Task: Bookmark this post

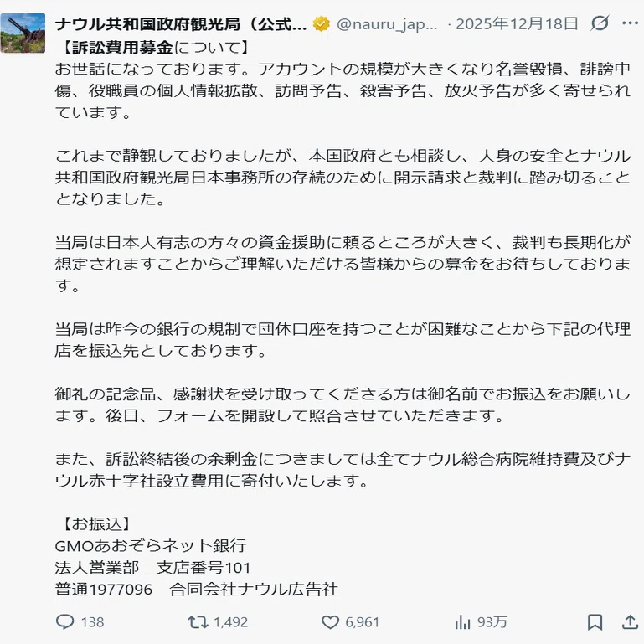Action: tap(595, 622)
